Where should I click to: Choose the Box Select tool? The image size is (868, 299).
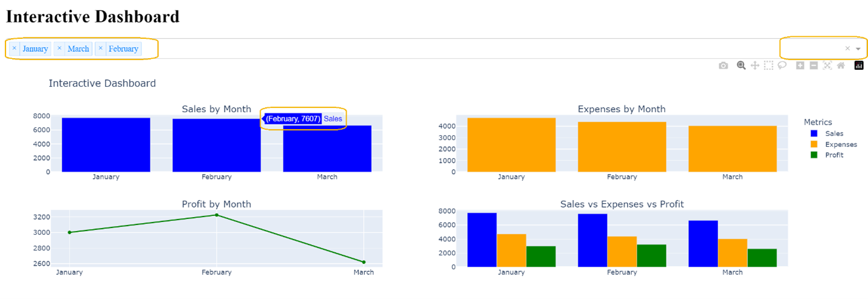768,66
